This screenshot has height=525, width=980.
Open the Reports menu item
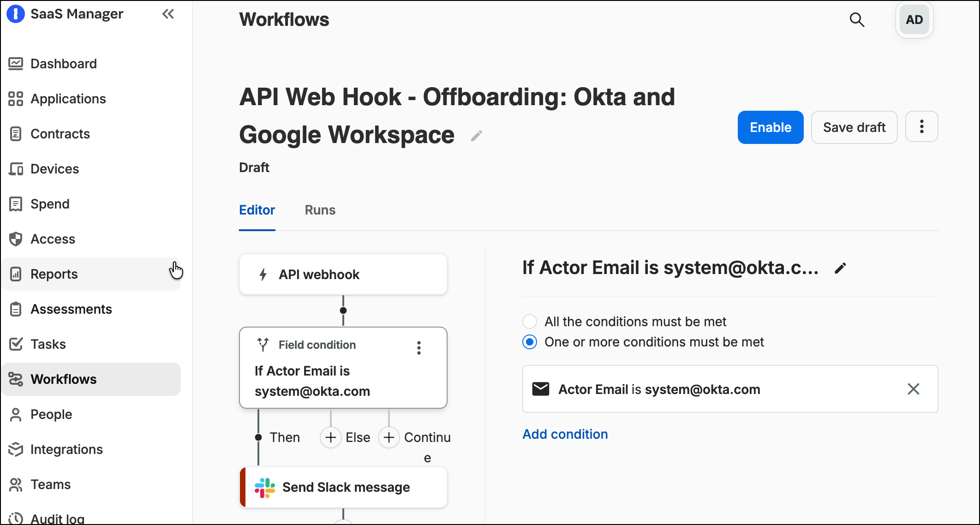[91, 274]
